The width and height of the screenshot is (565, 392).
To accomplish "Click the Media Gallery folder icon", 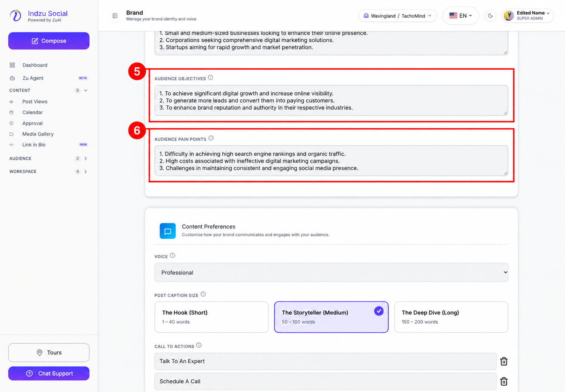I will [11, 134].
